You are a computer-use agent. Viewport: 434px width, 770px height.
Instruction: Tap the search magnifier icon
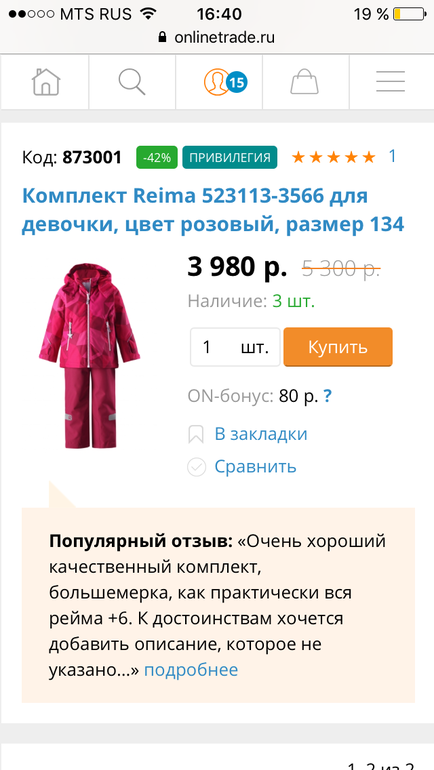tap(132, 82)
